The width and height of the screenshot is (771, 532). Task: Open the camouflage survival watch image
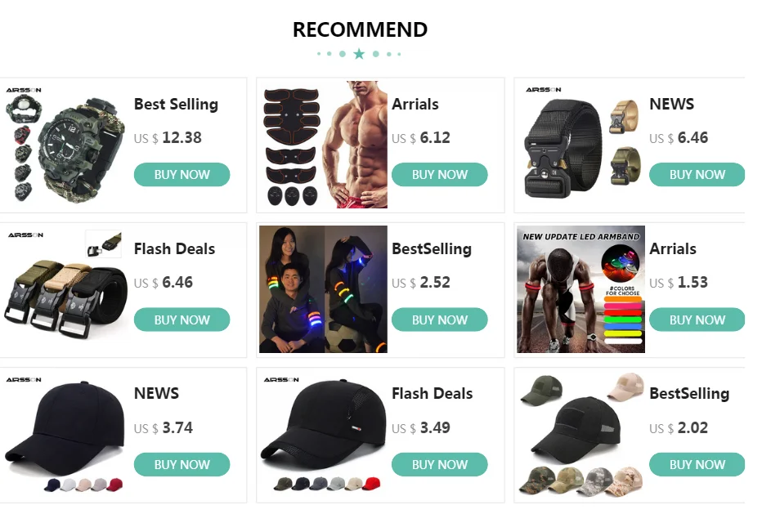coord(65,145)
